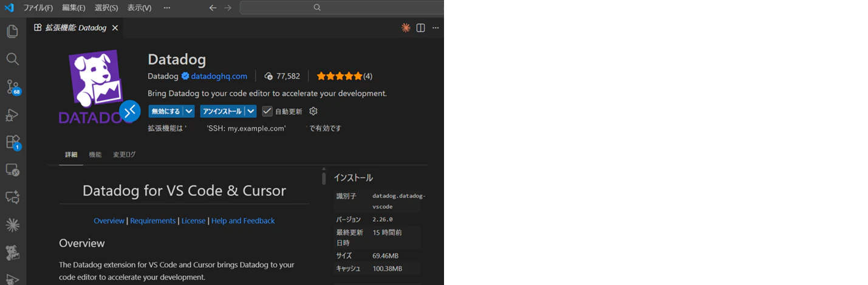Follow the Requirements link

pos(152,221)
